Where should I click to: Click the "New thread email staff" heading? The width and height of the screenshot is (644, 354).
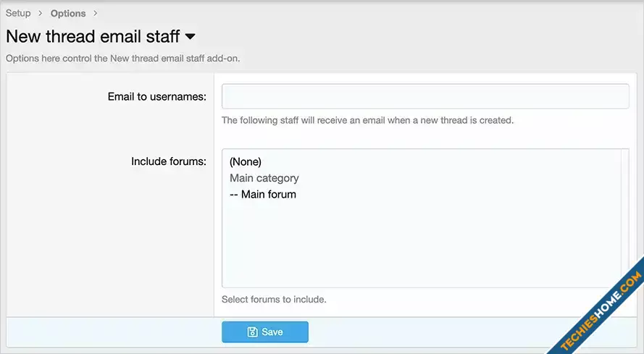pos(93,35)
